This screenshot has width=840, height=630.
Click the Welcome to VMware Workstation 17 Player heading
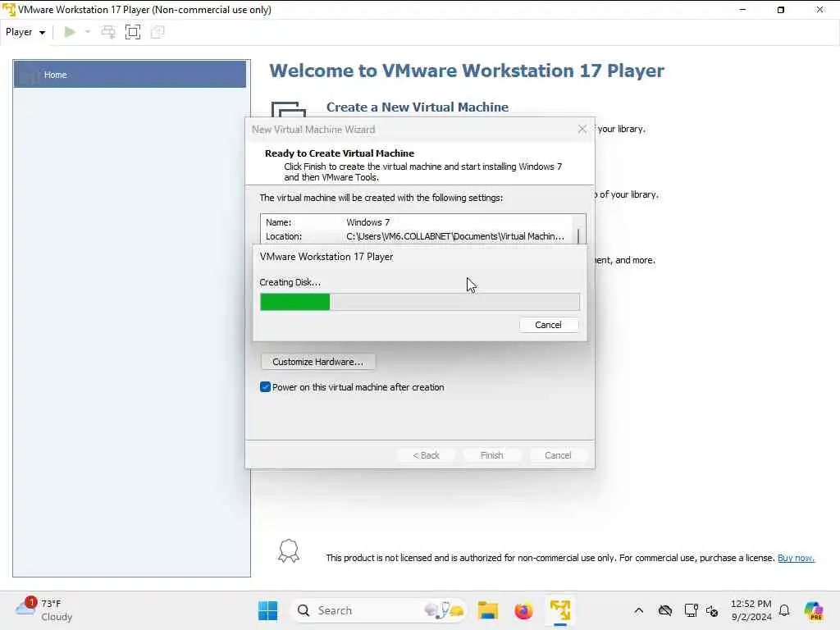pos(467,71)
